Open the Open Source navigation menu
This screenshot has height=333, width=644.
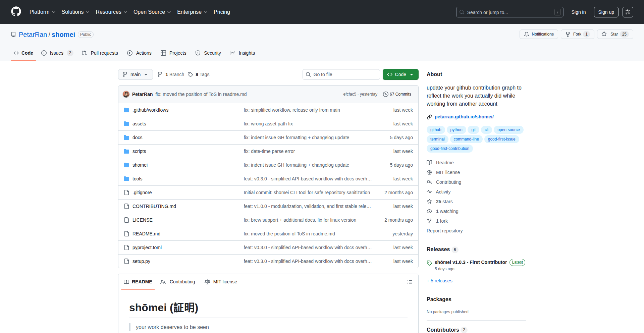[152, 12]
